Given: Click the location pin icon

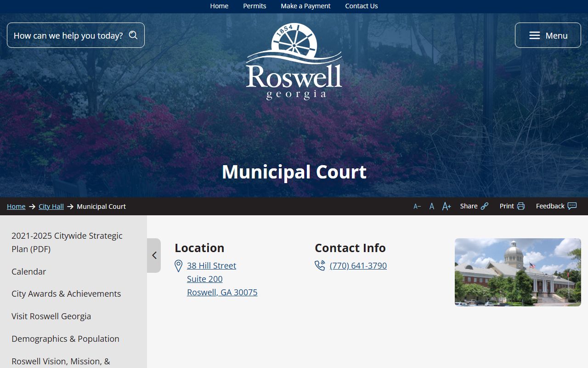Looking at the screenshot, I should point(179,266).
